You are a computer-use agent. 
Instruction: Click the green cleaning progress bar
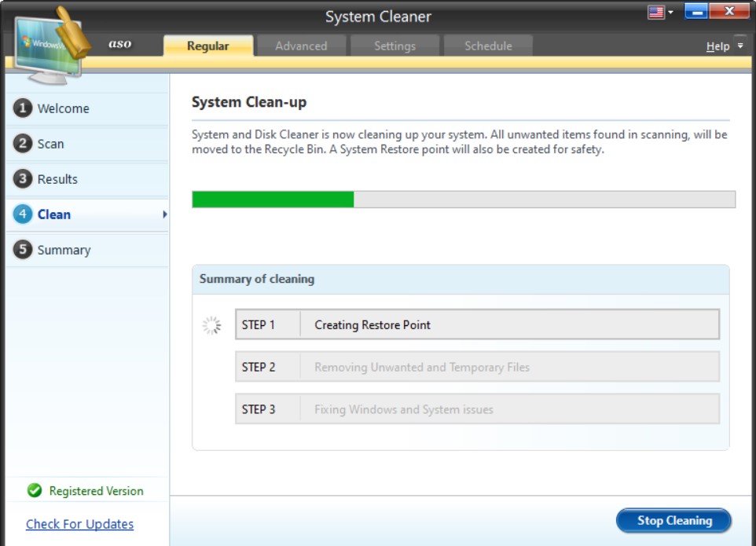click(x=271, y=199)
